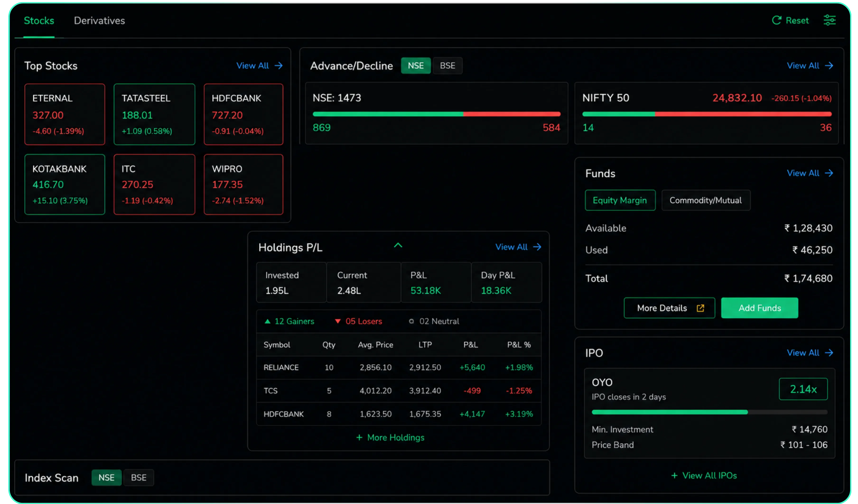Click the arrow beside IPO View All
Image resolution: width=858 pixels, height=504 pixels.
(x=829, y=353)
